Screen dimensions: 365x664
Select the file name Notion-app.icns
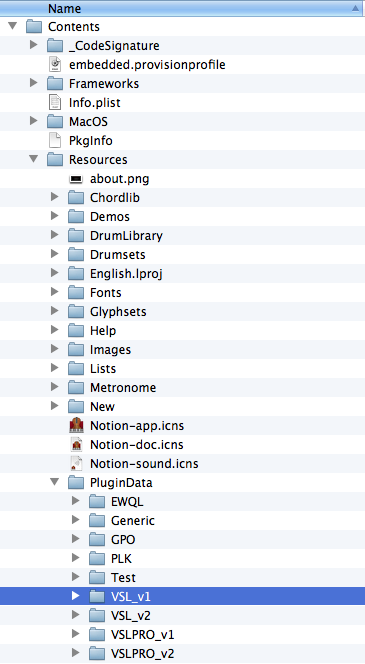(137, 426)
